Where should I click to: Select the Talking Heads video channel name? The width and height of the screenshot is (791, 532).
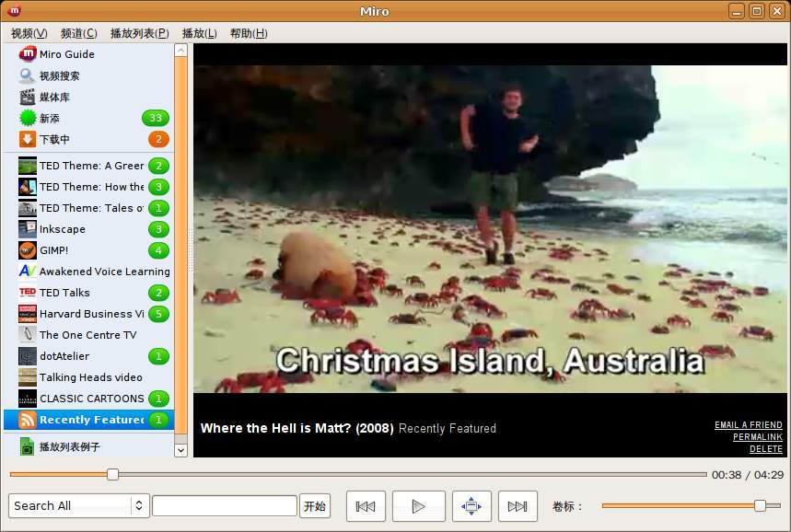click(91, 377)
